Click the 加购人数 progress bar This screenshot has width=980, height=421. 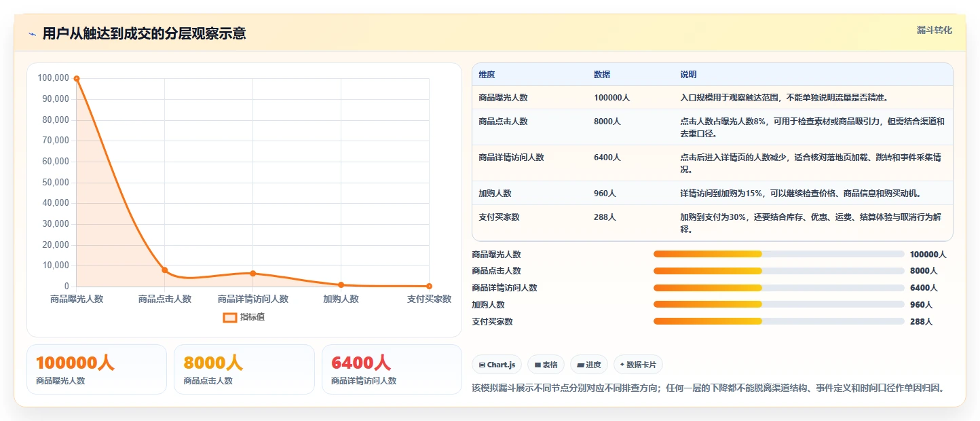[x=778, y=304]
